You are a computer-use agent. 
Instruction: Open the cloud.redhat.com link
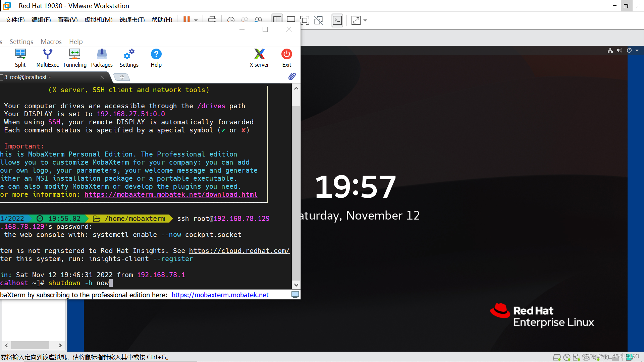point(239,251)
